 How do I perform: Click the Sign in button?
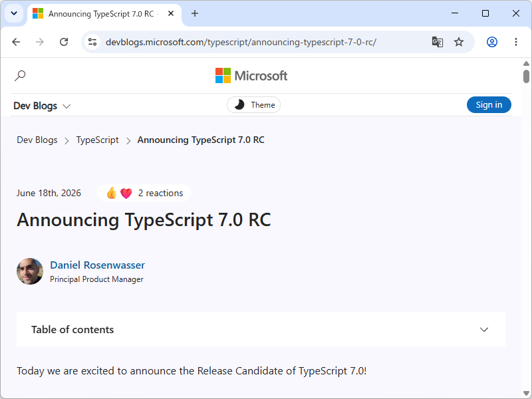pos(489,105)
